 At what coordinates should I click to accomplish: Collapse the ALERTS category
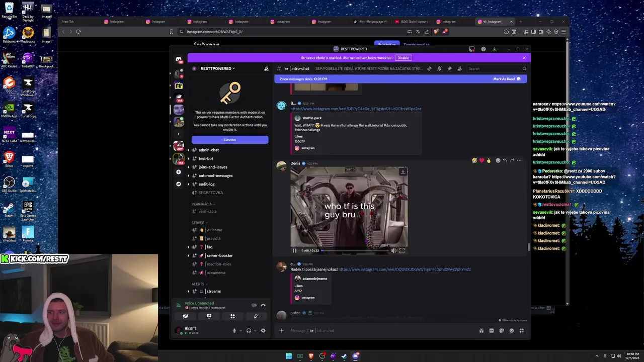pyautogui.click(x=199, y=284)
